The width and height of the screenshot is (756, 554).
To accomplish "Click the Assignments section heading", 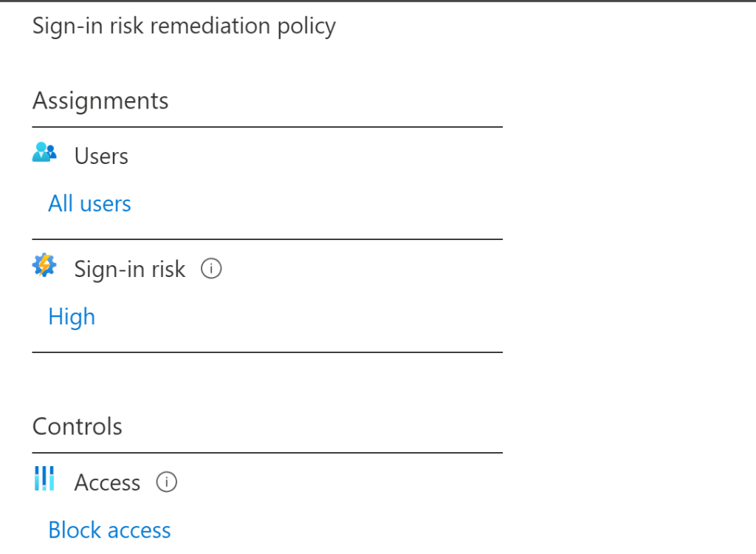I will point(100,100).
